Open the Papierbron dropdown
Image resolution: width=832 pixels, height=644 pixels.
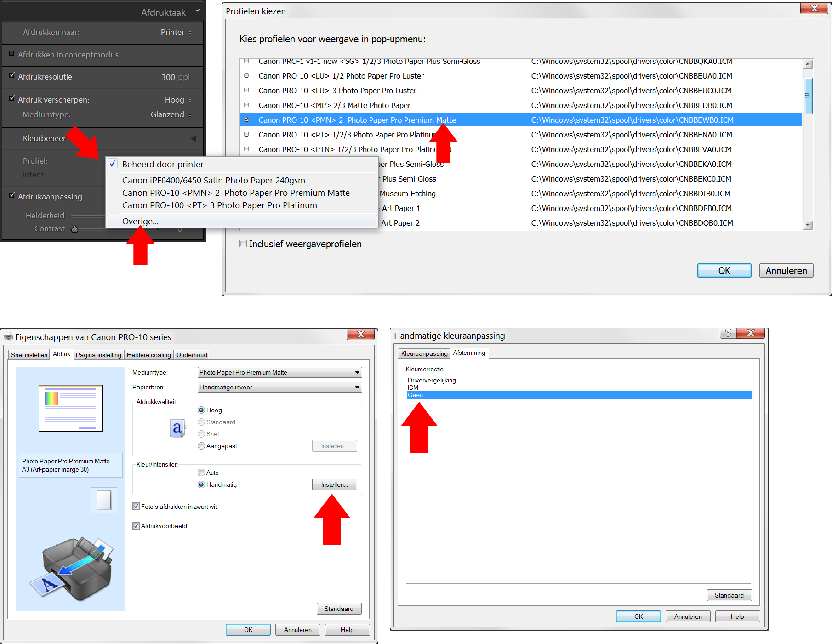coord(279,387)
